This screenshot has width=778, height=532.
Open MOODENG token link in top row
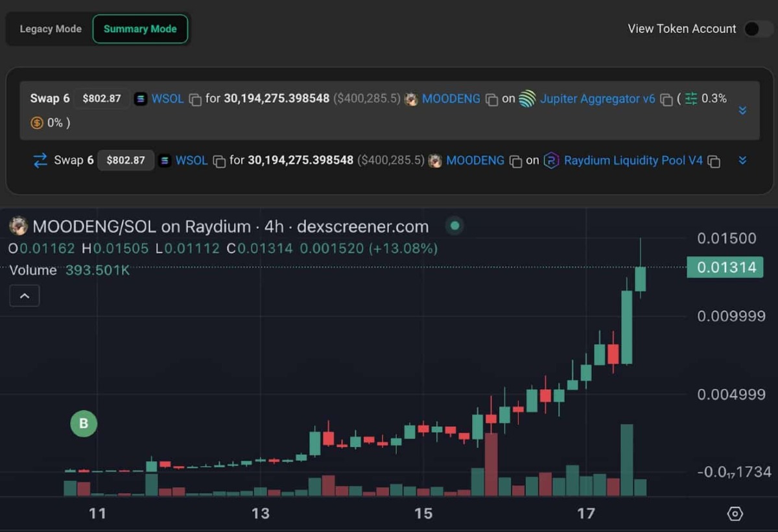click(451, 99)
